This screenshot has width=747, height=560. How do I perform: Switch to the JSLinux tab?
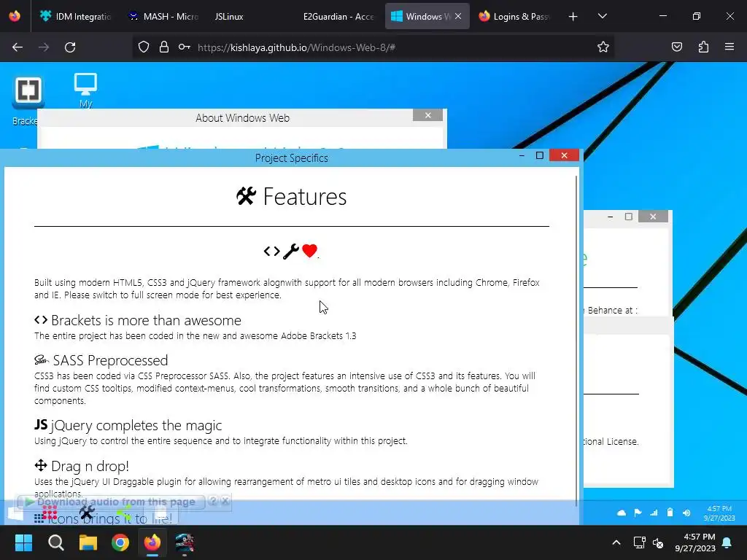229,16
